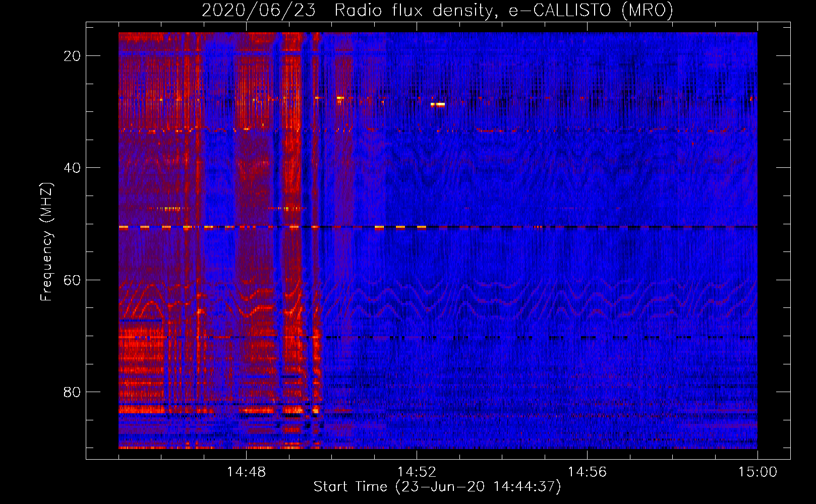Screen dimensions: 816x504
Task: Click the bright yellow burst near 14:52
Action: point(438,104)
